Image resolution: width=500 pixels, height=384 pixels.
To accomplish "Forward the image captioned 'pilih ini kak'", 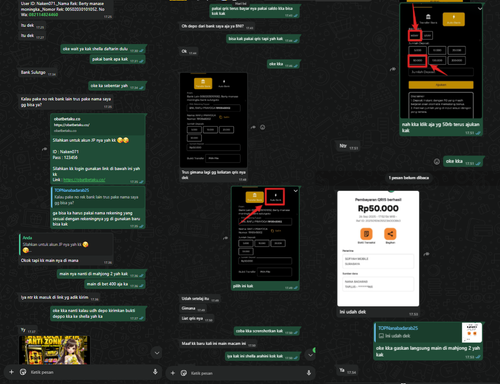I will click(225, 238).
